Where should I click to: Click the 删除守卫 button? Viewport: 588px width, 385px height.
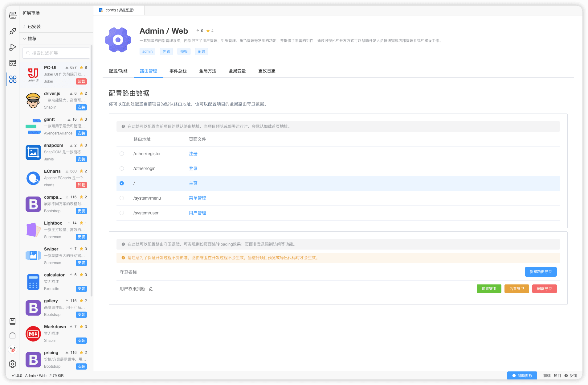[x=544, y=289]
